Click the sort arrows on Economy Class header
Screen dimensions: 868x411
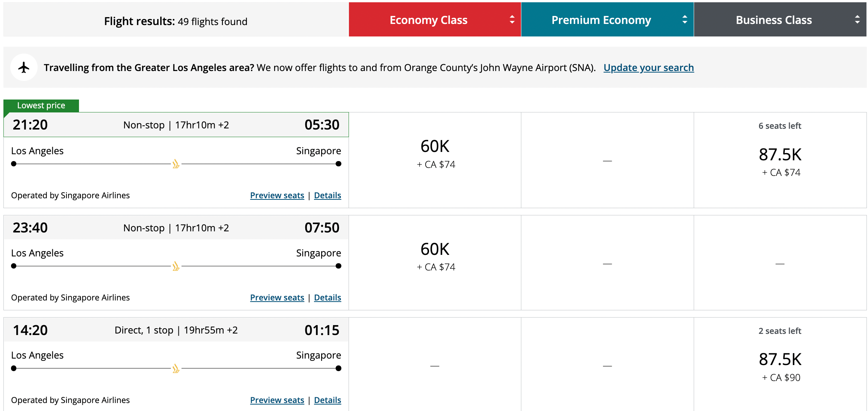tap(513, 19)
